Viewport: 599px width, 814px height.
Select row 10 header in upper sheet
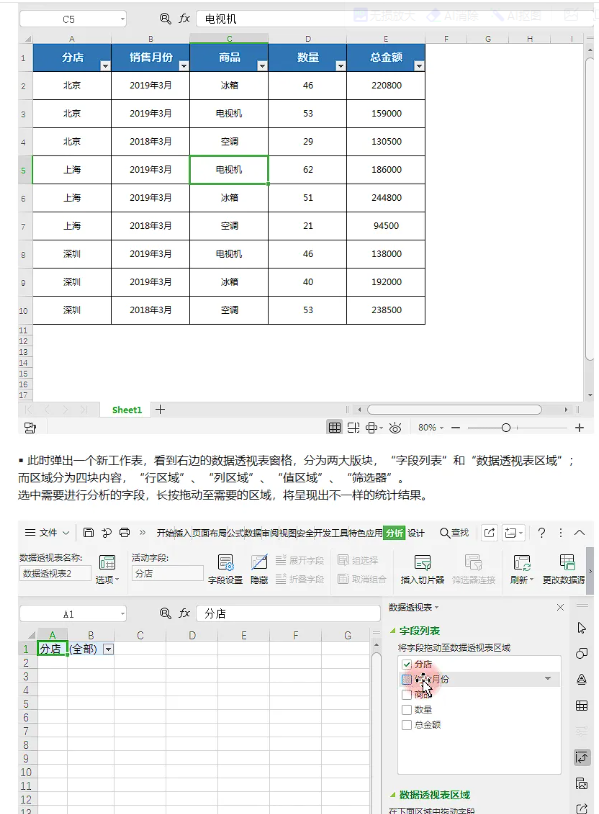(x=24, y=311)
